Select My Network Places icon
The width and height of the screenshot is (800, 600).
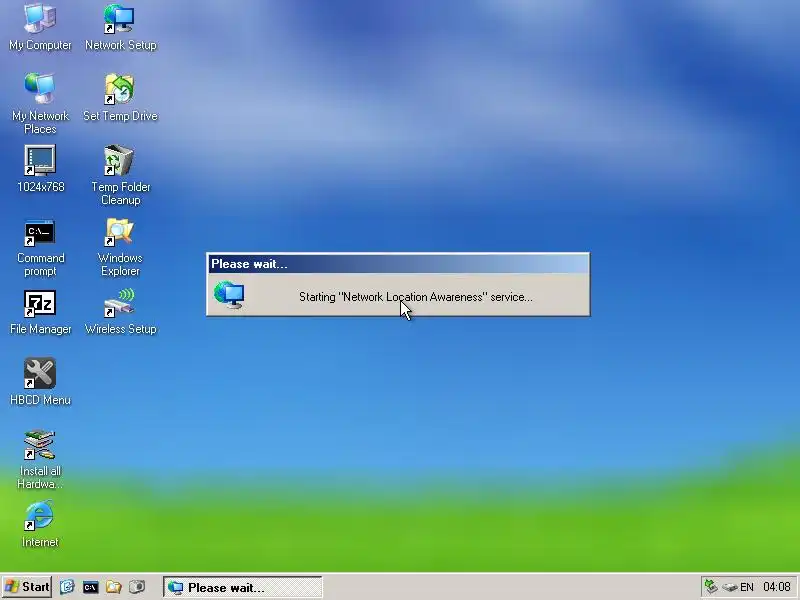click(40, 104)
